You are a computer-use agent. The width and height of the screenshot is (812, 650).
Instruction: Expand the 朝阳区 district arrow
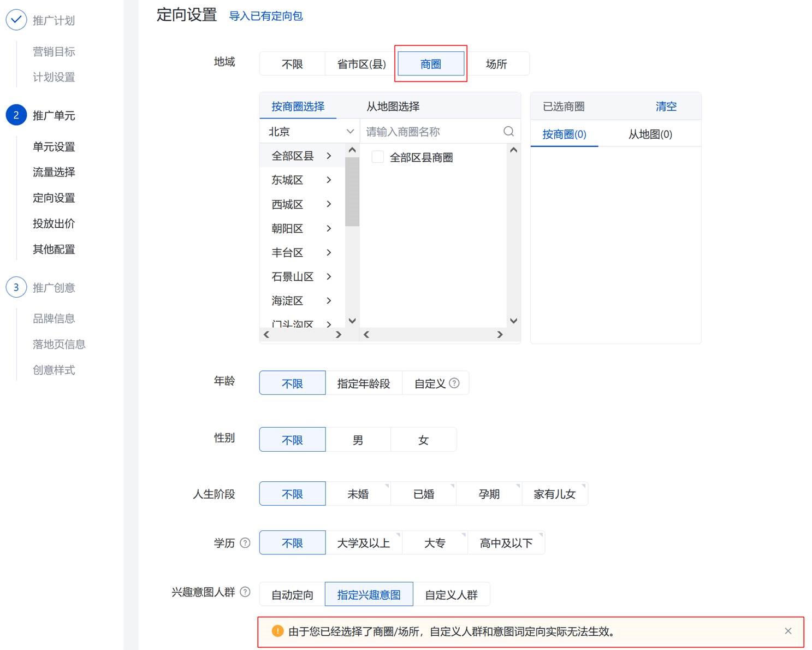[329, 228]
